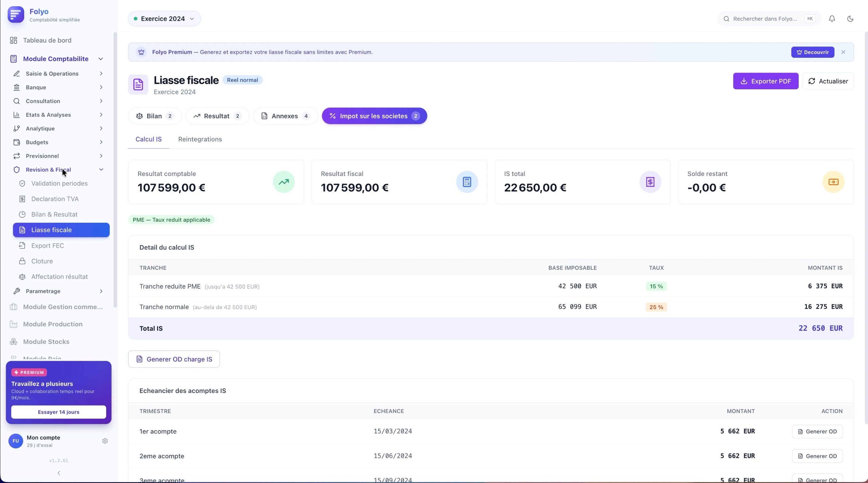868x483 pixels.
Task: Click Generer OD charge IS button
Action: click(x=174, y=359)
